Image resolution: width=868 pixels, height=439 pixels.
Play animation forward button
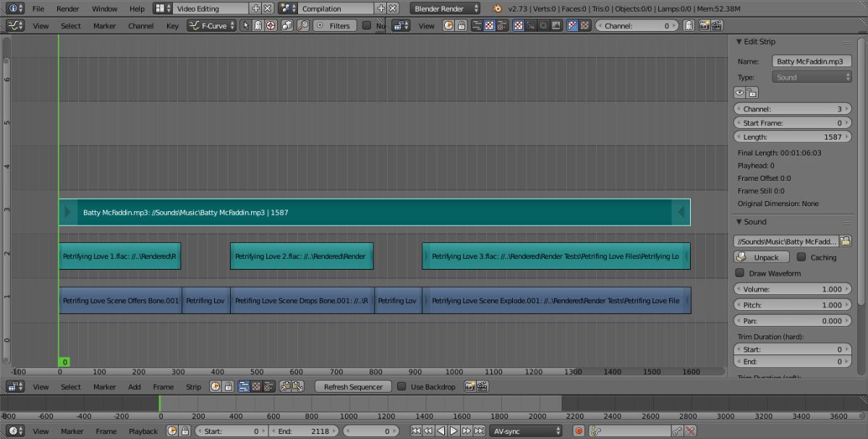454,431
